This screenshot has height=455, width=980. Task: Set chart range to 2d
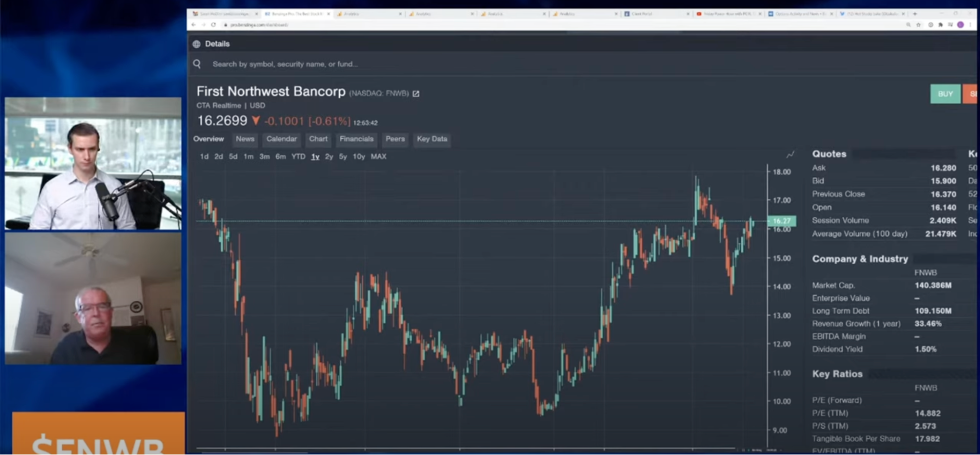219,156
